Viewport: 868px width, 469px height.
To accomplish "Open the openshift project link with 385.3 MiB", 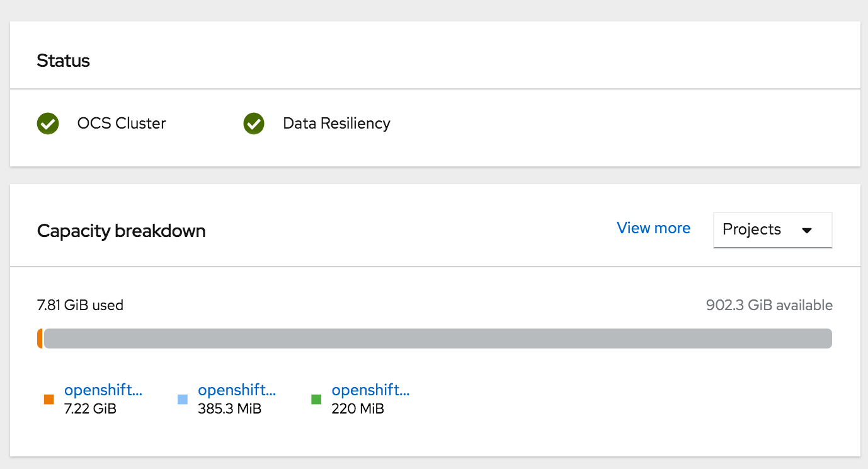I will [x=237, y=390].
